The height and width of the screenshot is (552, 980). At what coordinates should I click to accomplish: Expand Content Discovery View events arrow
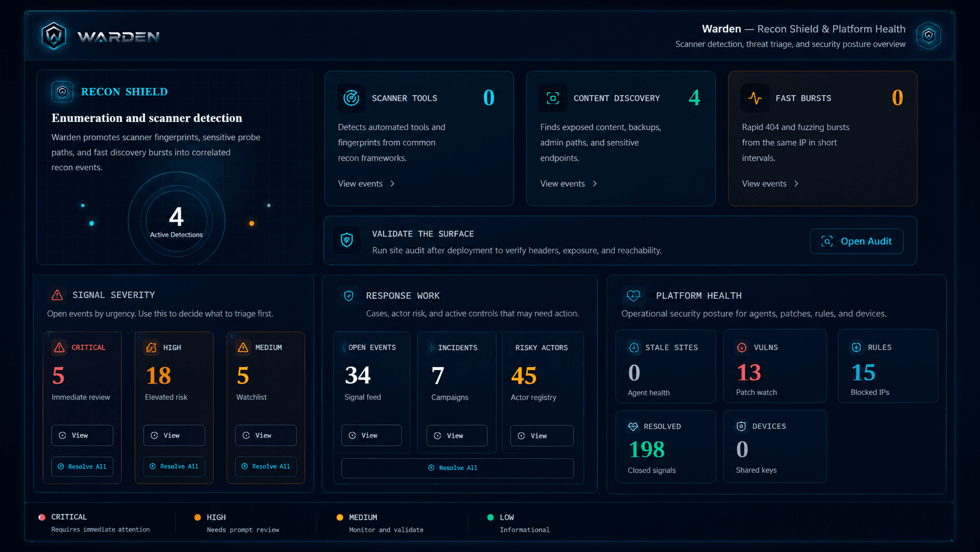595,184
